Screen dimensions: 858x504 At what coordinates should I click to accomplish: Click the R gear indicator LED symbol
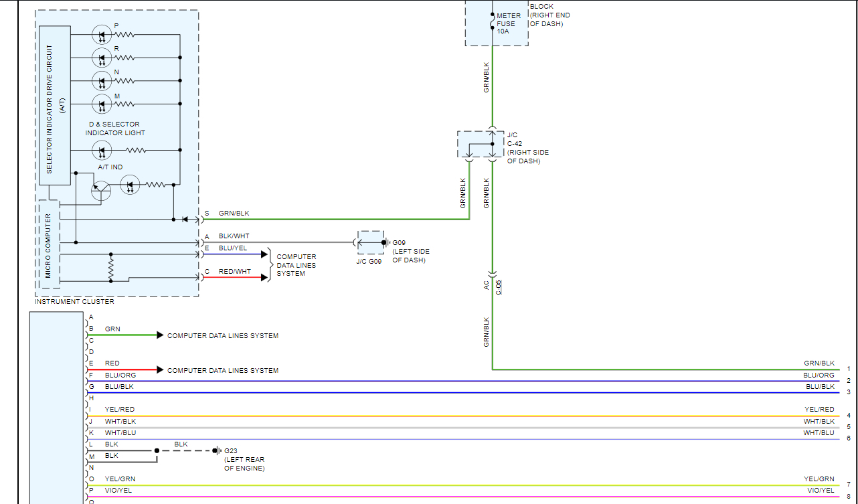101,58
